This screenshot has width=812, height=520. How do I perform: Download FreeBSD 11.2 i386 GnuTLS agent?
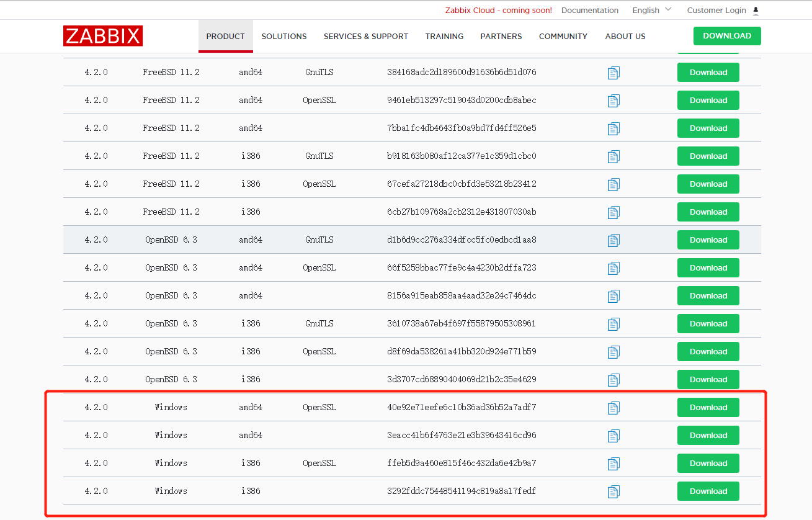[x=708, y=156]
